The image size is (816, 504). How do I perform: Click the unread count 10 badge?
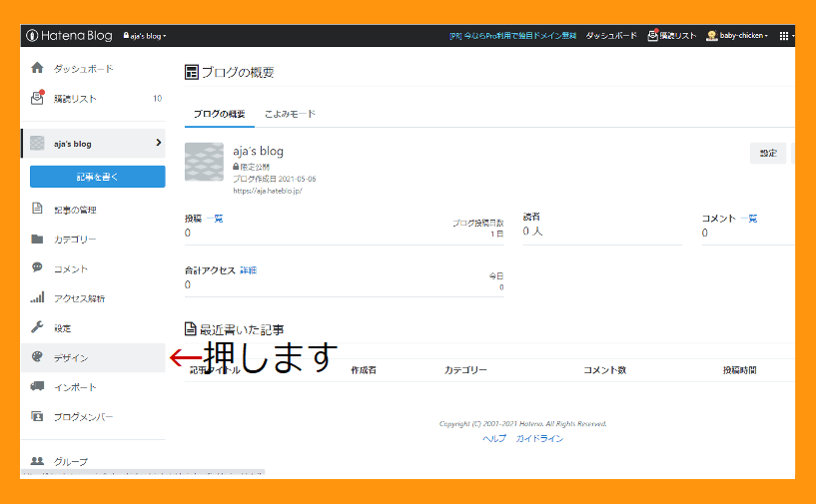157,98
